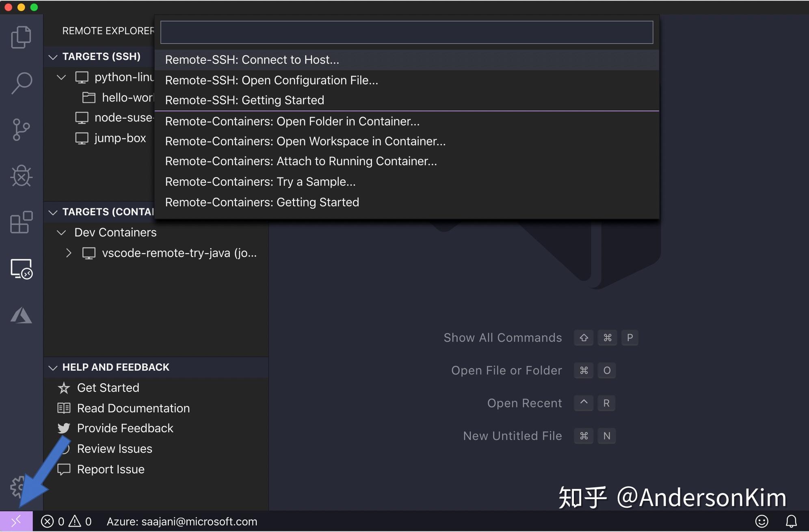The image size is (809, 532).
Task: Select Remote-Containers: Try a Sample command
Action: 260,182
